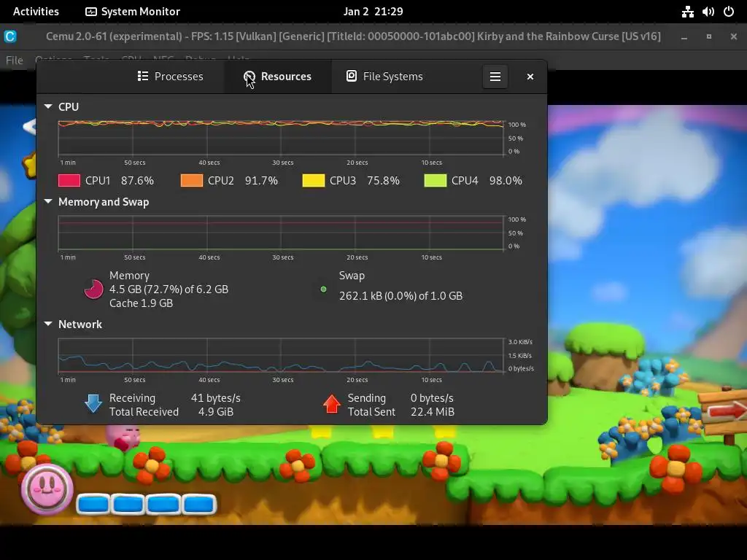Screen dimensions: 747x560
Task: Click the volume speaker icon in top bar
Action: (708, 12)
